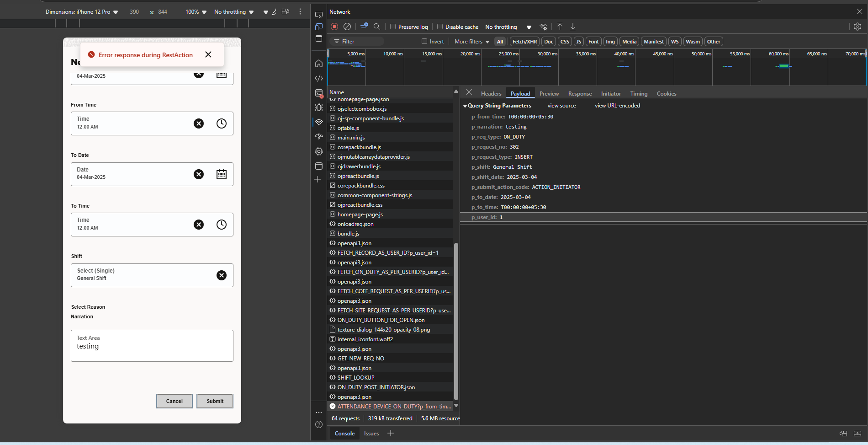Collapse Query String Parameters section
Image resolution: width=868 pixels, height=445 pixels.
click(465, 106)
